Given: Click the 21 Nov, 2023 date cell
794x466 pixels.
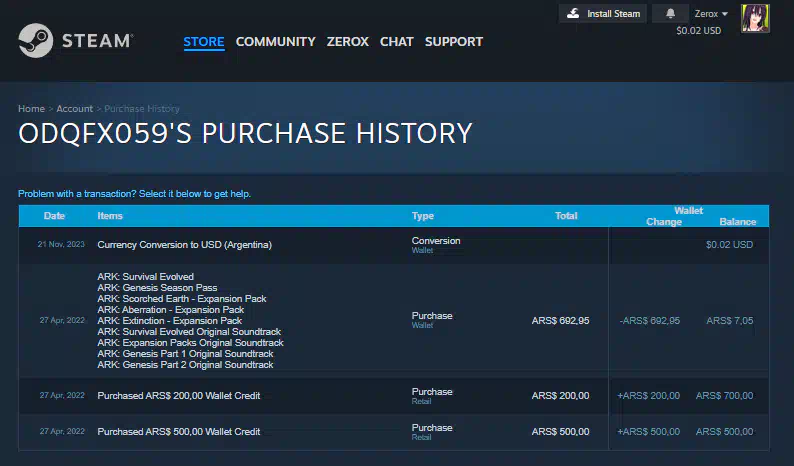Looking at the screenshot, I should tap(61, 244).
